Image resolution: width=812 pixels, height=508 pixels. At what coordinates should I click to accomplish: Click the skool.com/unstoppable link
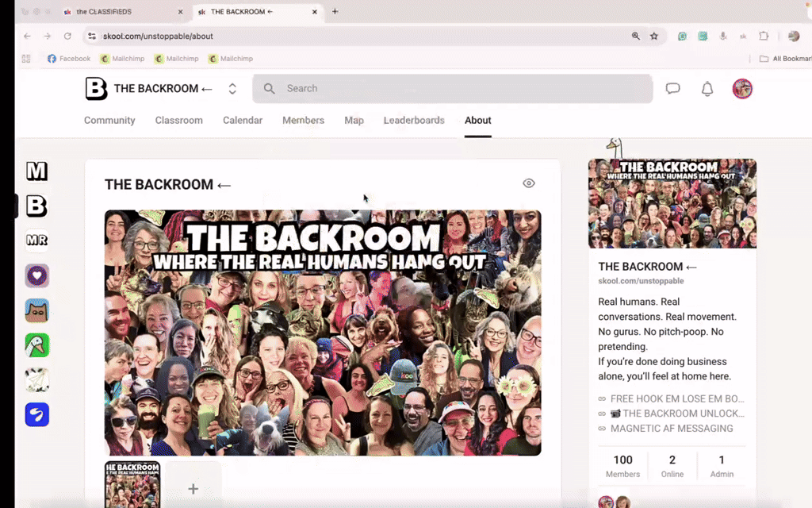[641, 281]
